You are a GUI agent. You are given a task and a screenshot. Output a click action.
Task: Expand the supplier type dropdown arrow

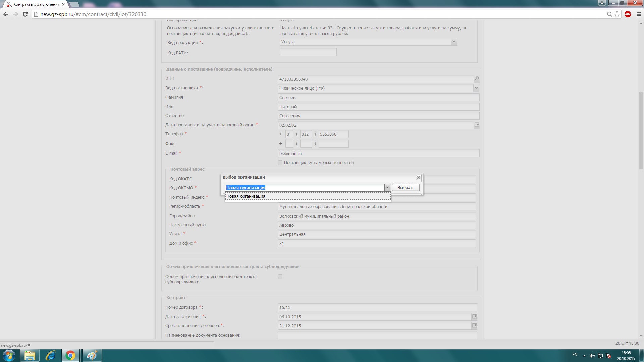point(476,88)
